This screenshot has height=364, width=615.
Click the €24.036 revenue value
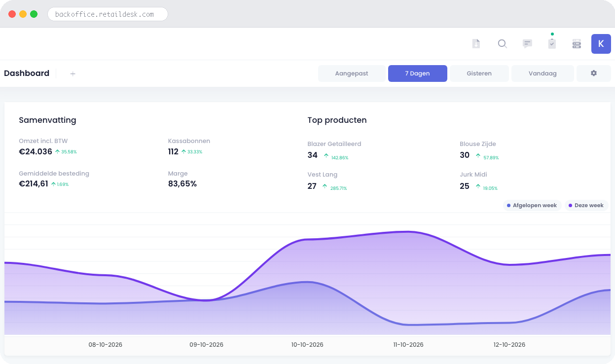pos(36,151)
